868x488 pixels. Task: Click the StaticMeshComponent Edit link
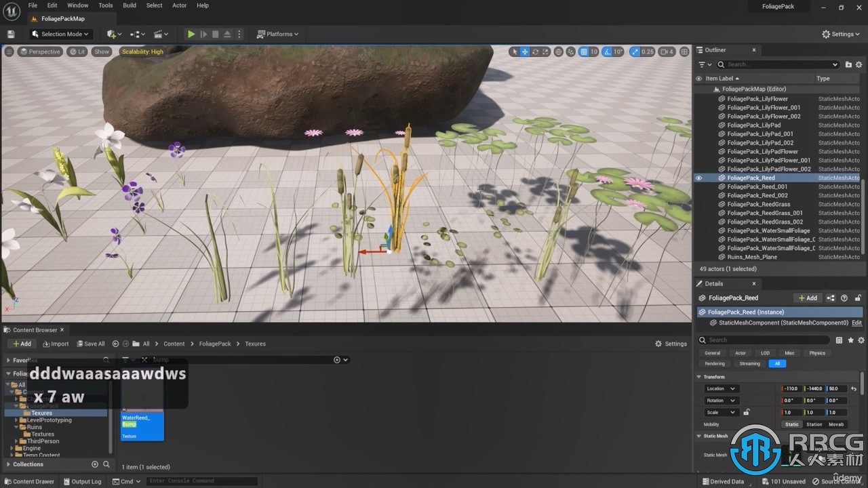point(857,323)
